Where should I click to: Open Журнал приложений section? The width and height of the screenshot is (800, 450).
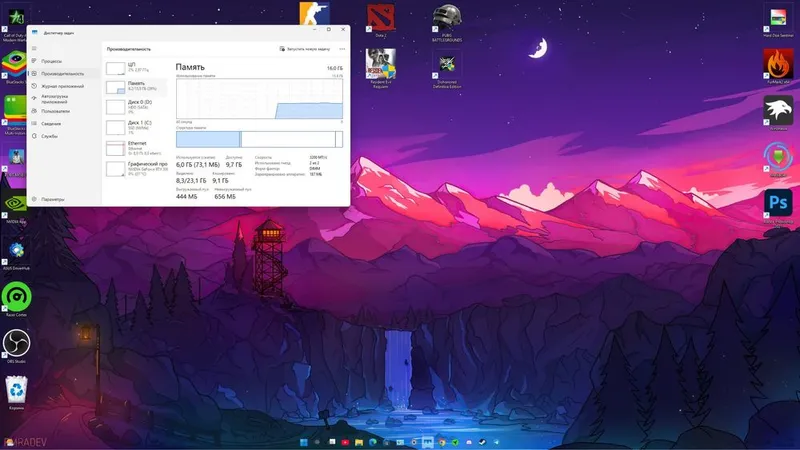click(x=62, y=86)
